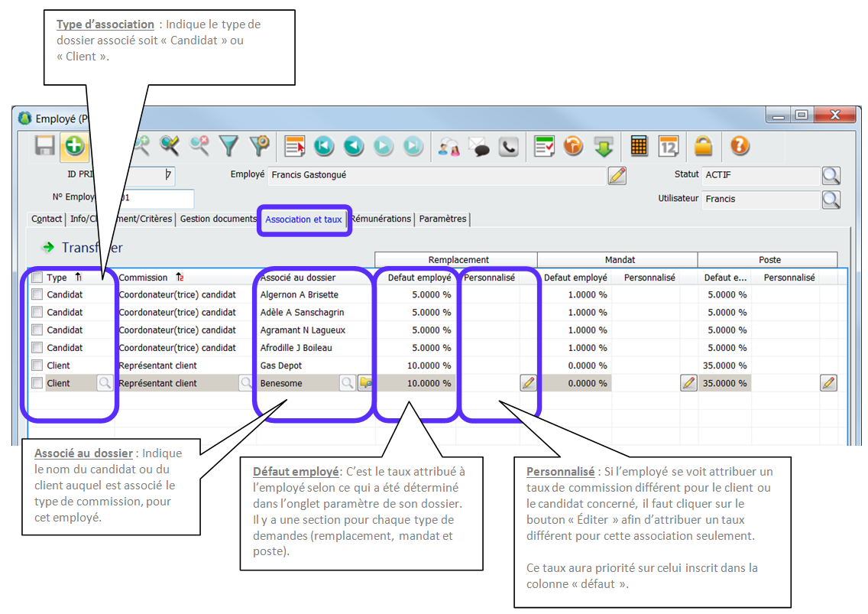
Task: Click the green plus add-record icon
Action: [74, 147]
